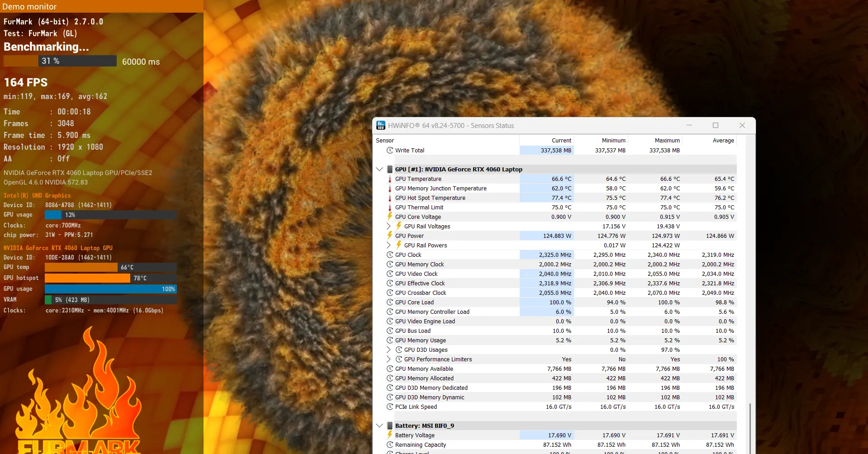The image size is (868, 454).
Task: Click the Write Total current value 337,538 MB
Action: click(x=556, y=151)
